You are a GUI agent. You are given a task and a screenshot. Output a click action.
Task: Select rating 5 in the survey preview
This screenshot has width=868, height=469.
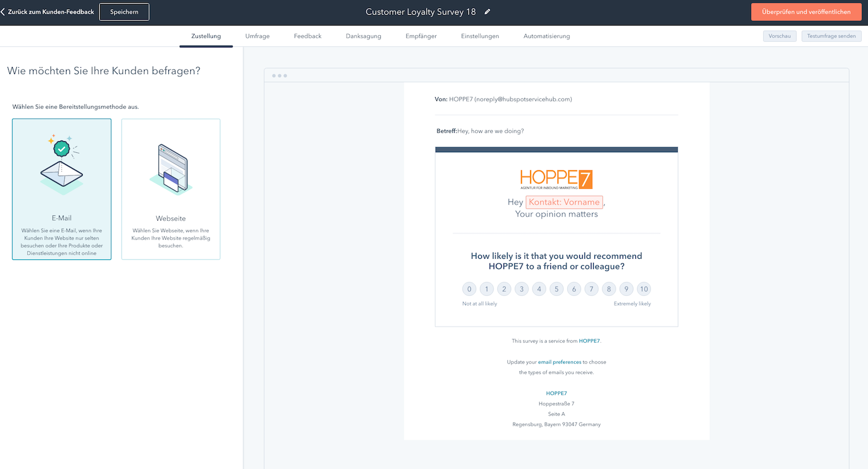[x=557, y=289]
